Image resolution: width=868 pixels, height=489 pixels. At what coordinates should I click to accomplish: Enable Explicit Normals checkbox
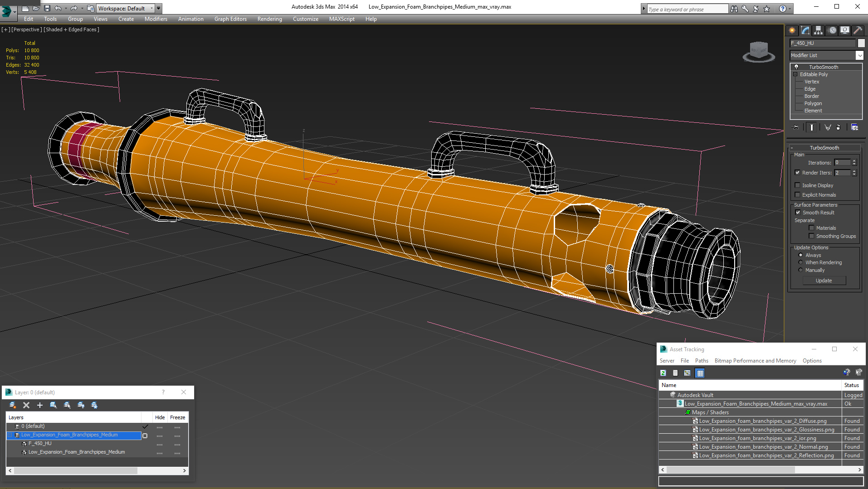(797, 195)
